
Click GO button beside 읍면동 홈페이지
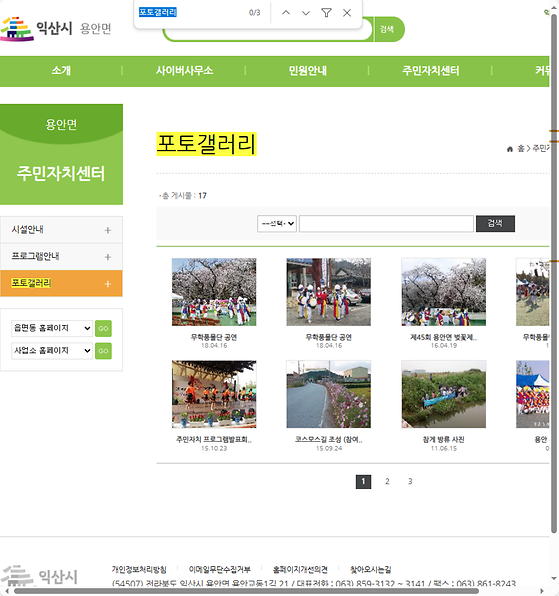(103, 328)
